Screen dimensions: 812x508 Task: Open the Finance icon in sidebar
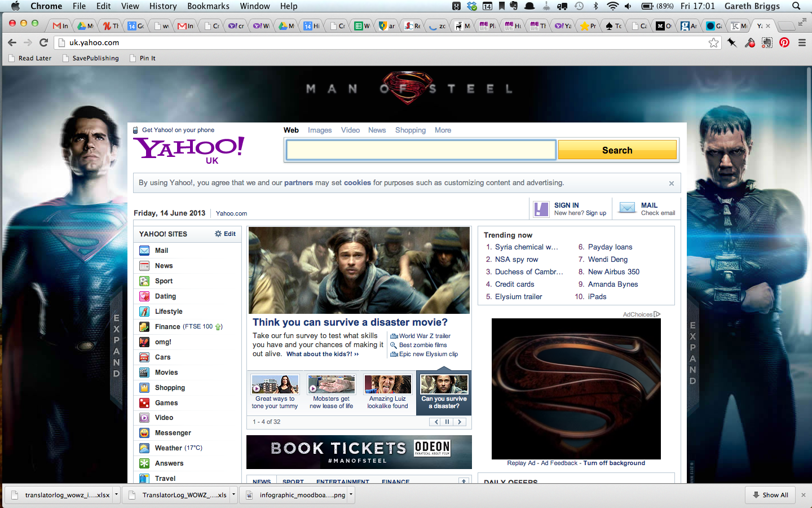[144, 327]
